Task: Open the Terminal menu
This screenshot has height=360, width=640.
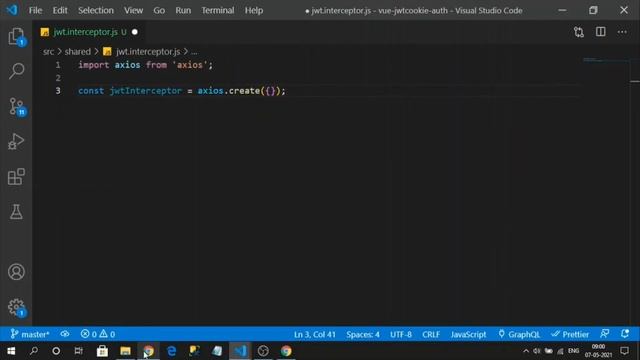Action: 218,10
